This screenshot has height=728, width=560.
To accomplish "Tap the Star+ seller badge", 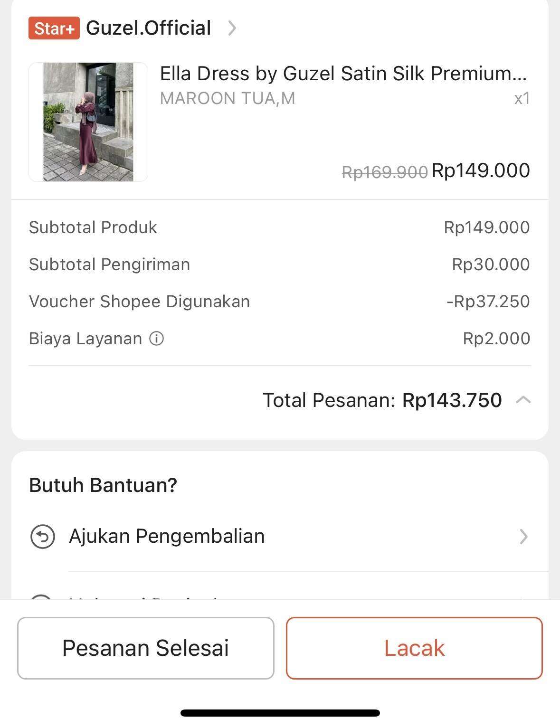I will [x=54, y=28].
